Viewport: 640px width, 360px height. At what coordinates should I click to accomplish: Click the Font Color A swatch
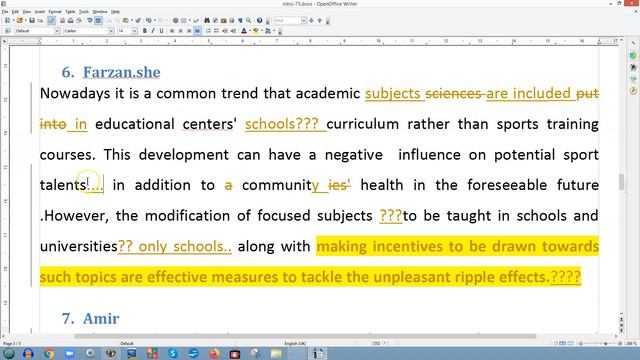pyautogui.click(x=244, y=31)
